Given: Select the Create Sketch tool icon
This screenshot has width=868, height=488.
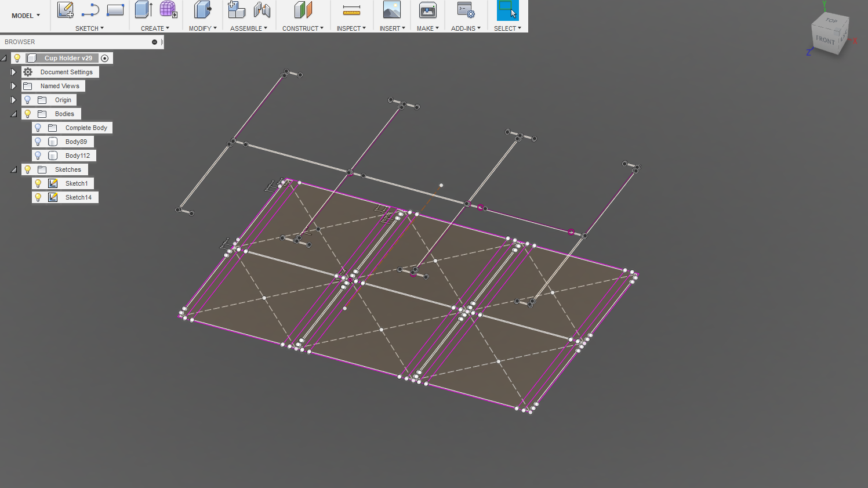Looking at the screenshot, I should pos(66,10).
